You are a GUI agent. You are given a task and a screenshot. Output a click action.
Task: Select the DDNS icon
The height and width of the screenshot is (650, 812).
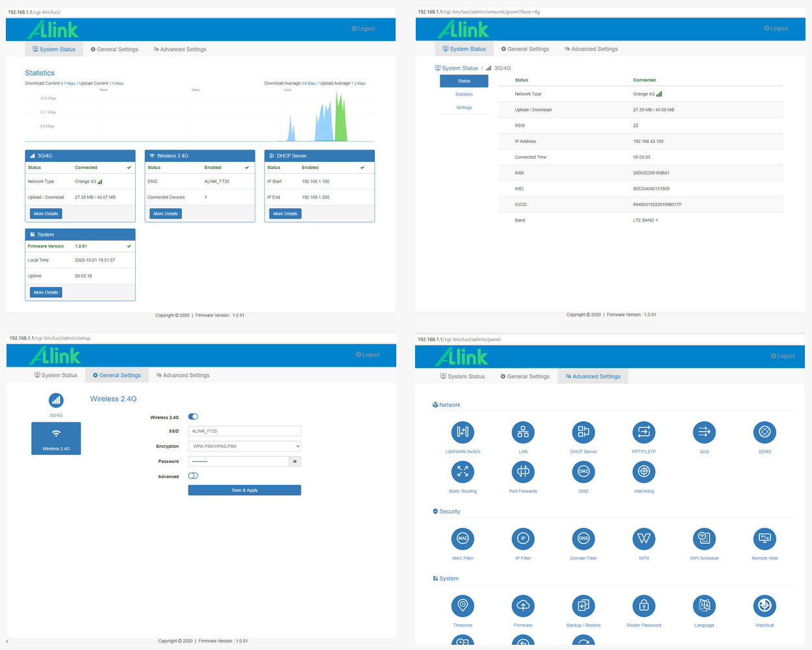coord(765,432)
